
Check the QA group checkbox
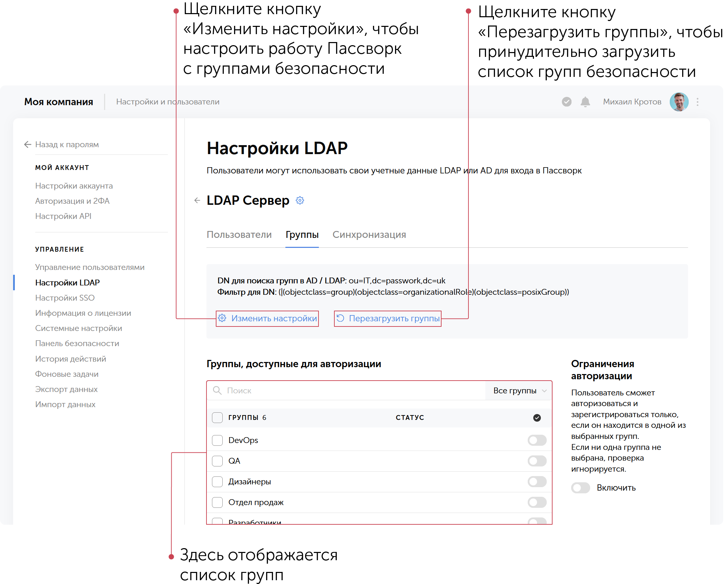(x=217, y=461)
